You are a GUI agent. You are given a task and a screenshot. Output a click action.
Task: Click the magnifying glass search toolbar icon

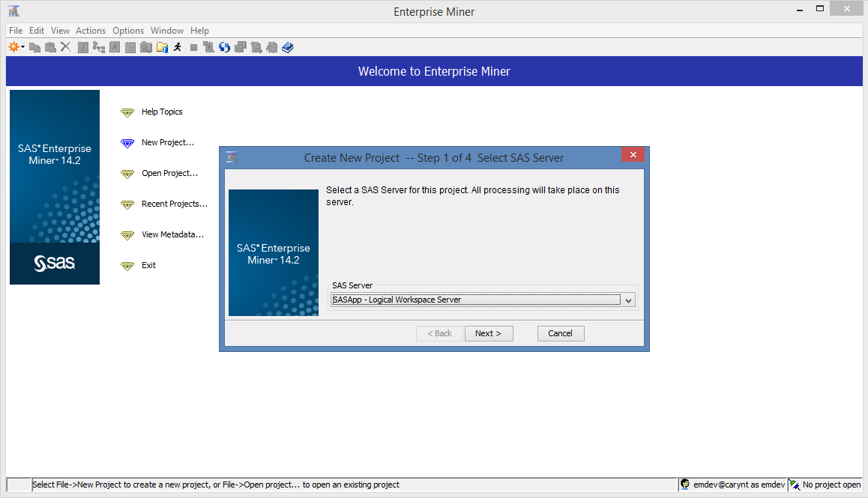(x=146, y=46)
